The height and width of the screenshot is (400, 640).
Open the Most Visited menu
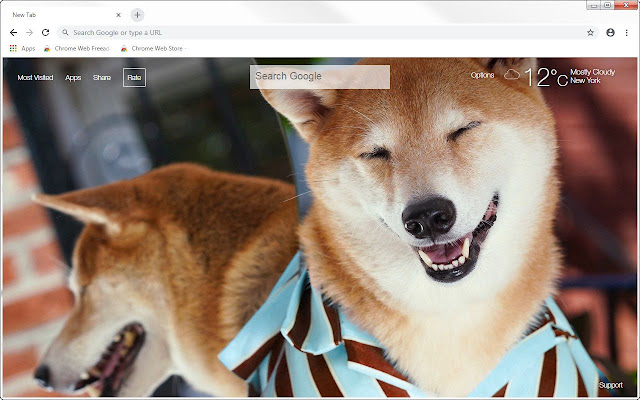point(35,78)
